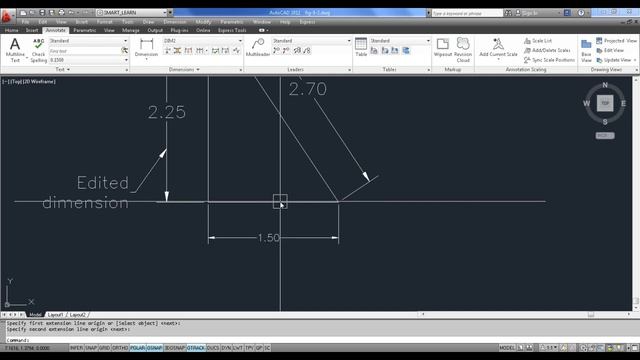Toggle POLAR tracking in status bar
The image size is (640, 360).
[x=138, y=348]
